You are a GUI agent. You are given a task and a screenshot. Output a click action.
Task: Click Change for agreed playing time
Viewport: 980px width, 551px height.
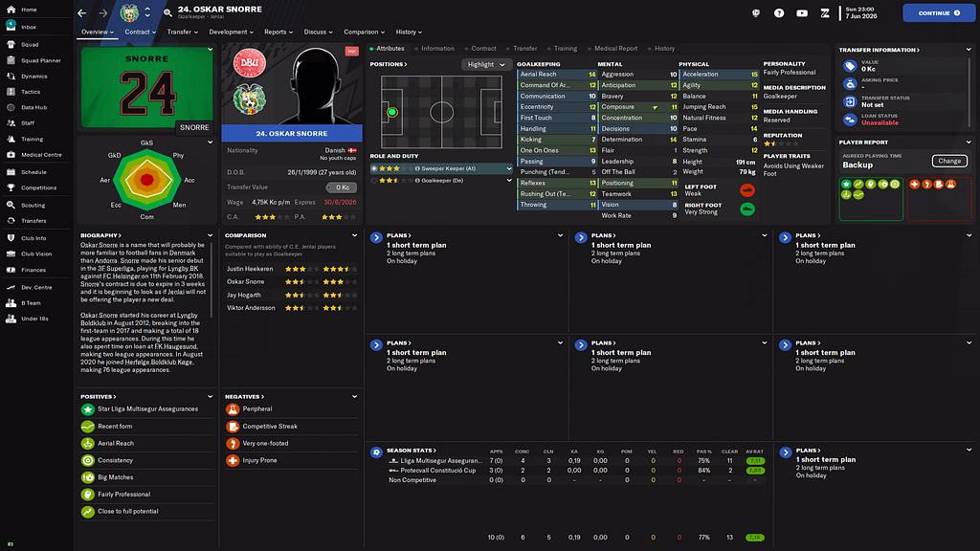pyautogui.click(x=948, y=161)
